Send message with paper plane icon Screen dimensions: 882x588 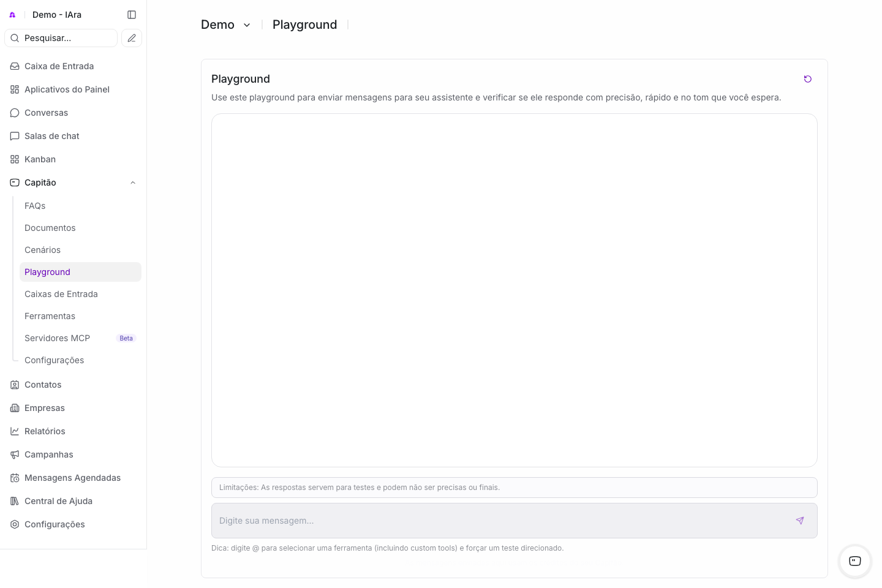point(800,521)
